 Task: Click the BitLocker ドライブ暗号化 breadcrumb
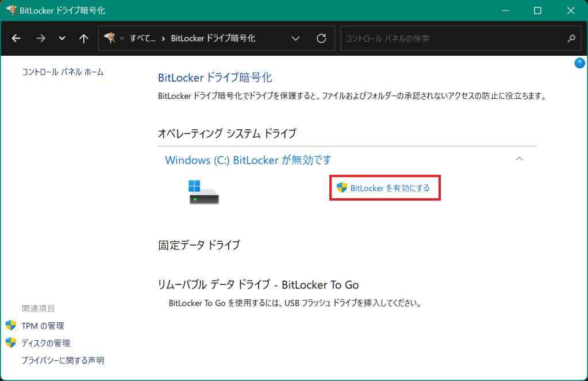(213, 39)
